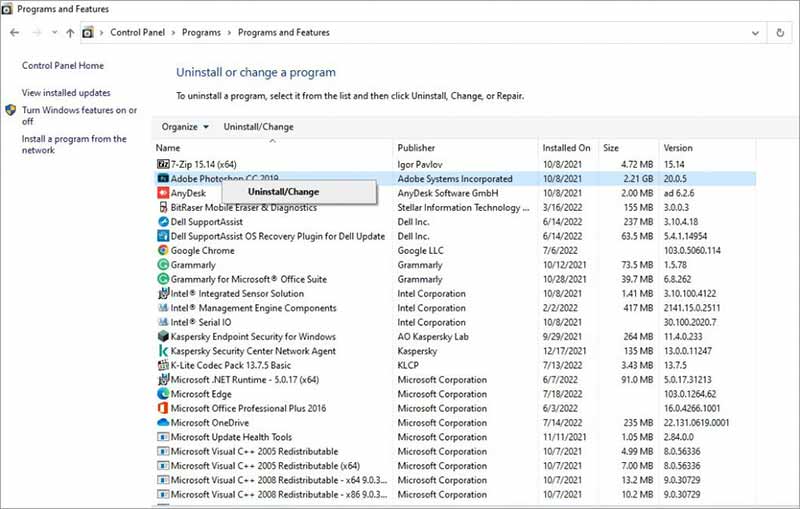Click the Windows features shield icon

(x=11, y=110)
